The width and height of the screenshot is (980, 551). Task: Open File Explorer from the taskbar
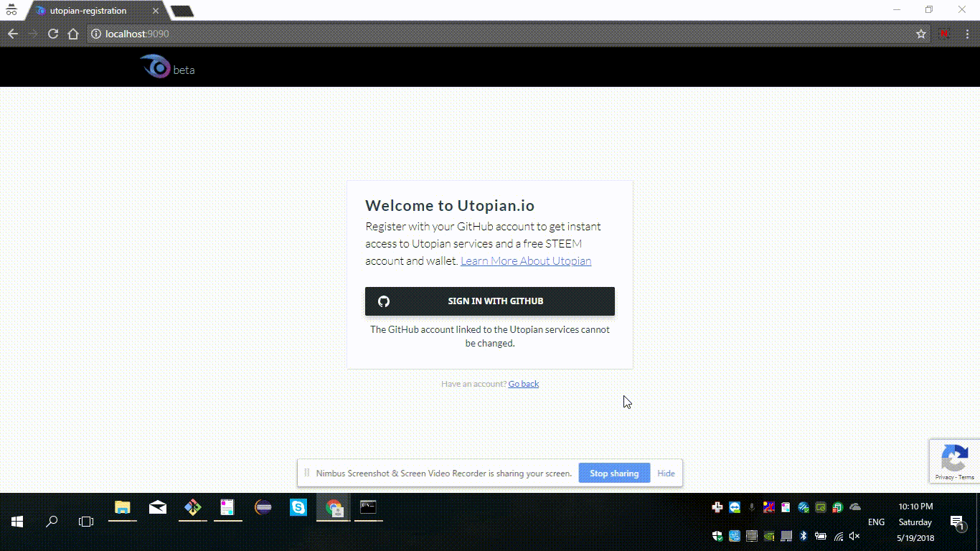(123, 508)
